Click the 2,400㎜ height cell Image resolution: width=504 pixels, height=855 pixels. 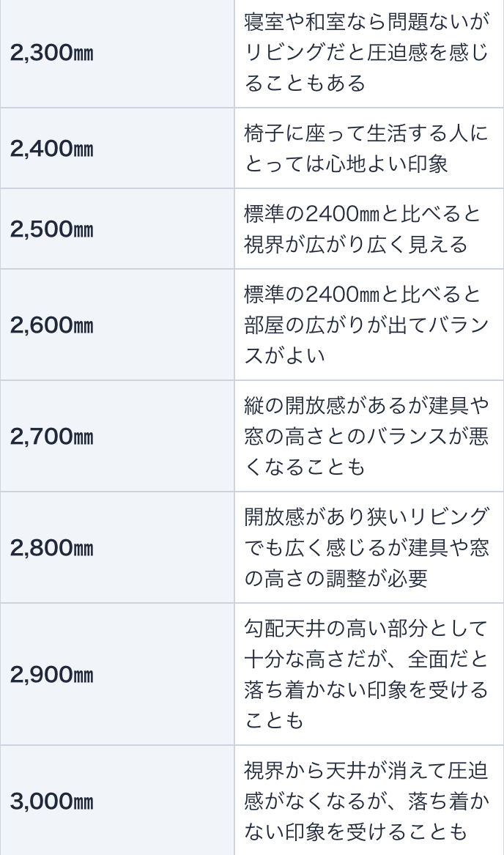click(x=51, y=149)
